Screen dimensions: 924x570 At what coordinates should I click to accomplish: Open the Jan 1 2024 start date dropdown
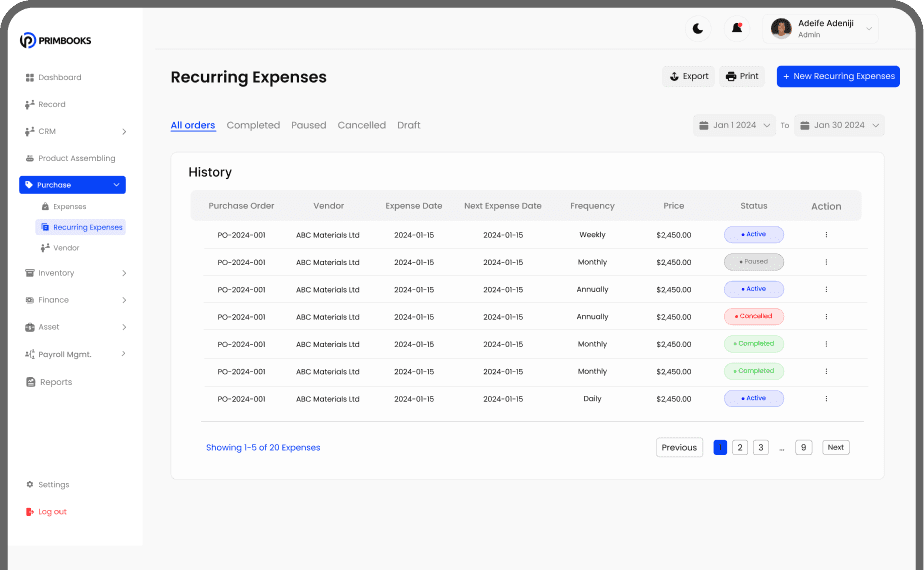click(x=734, y=125)
